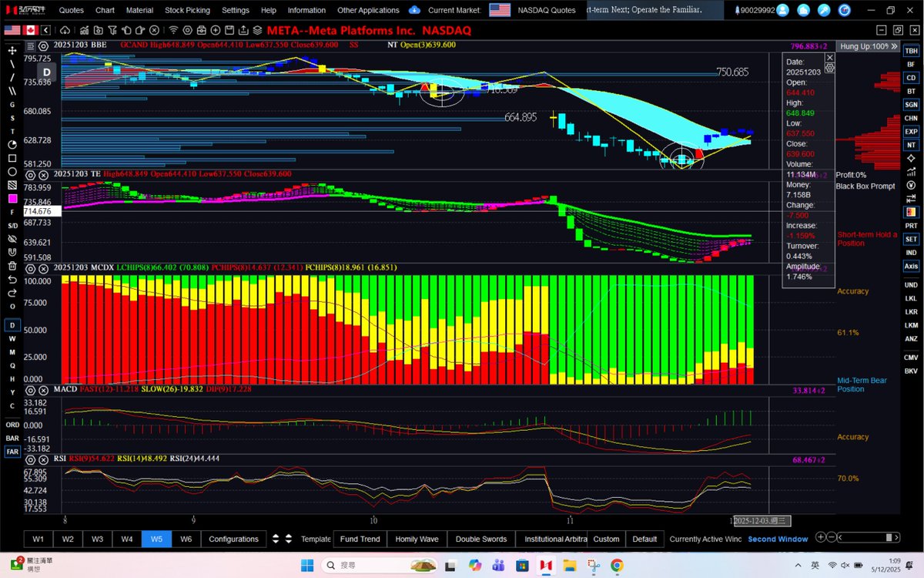Toggle the Axis button in the right sidebar
The width and height of the screenshot is (924, 578).
click(911, 266)
